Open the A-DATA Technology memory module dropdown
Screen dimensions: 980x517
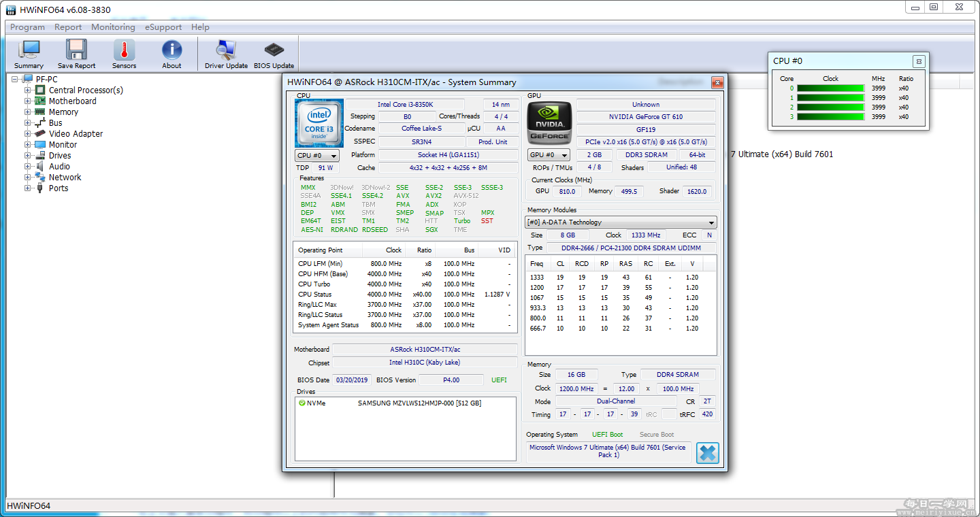click(621, 222)
